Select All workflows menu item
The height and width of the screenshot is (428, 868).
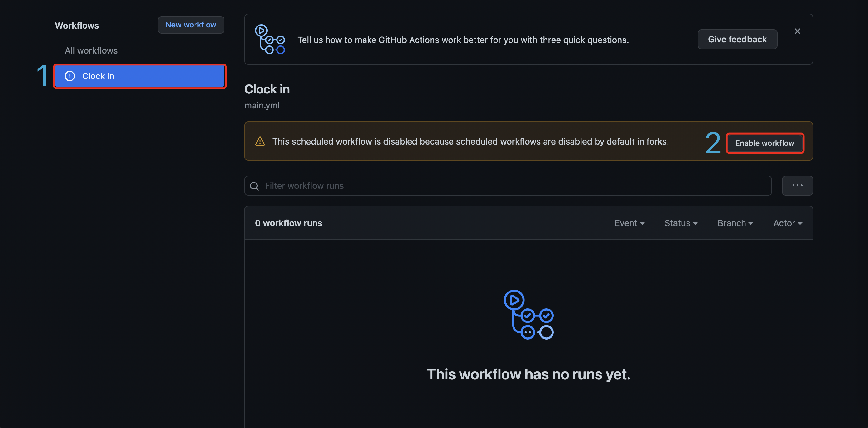pyautogui.click(x=91, y=50)
